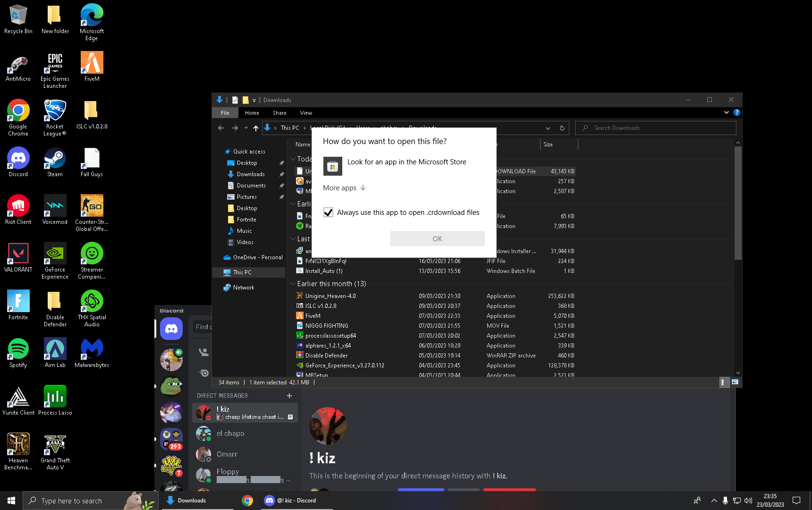Open el chapo direct message
The height and width of the screenshot is (510, 812).
pyautogui.click(x=245, y=433)
